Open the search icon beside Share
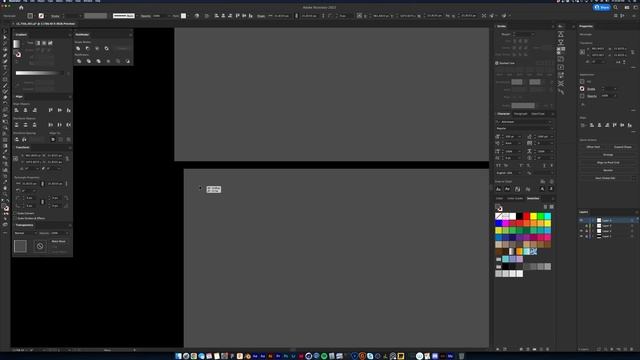The image size is (640, 360). (x=616, y=7)
